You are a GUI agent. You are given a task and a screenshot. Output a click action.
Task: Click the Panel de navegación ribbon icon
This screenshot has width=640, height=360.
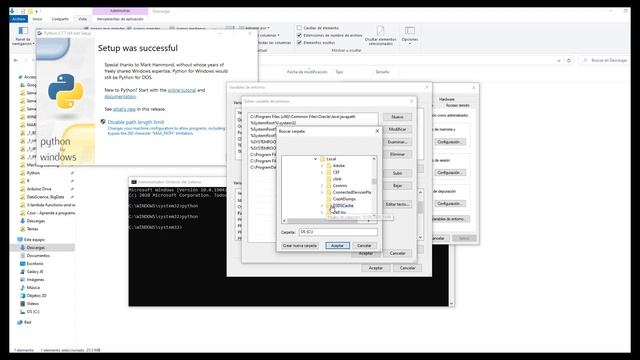tap(23, 31)
